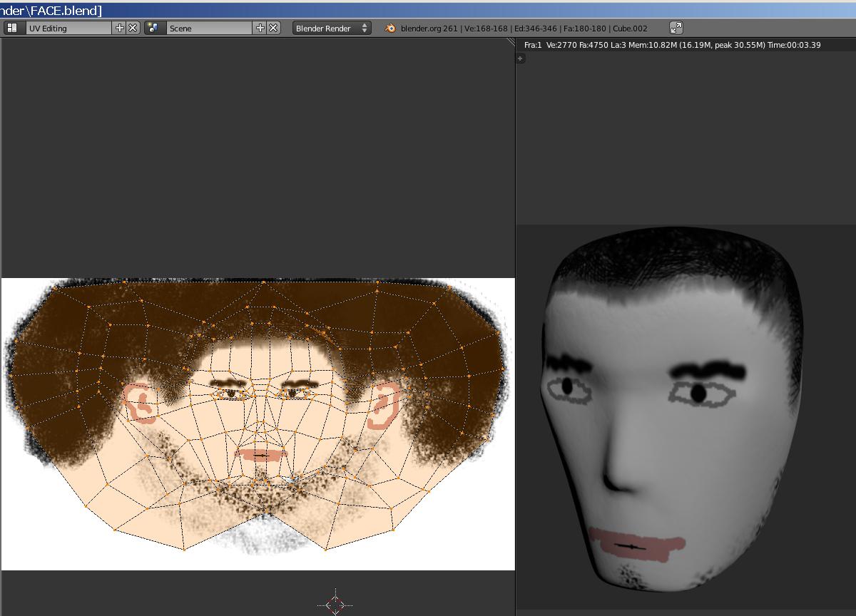Click the UV Editing layout name field
Screen dimensions: 856x616
(x=68, y=28)
